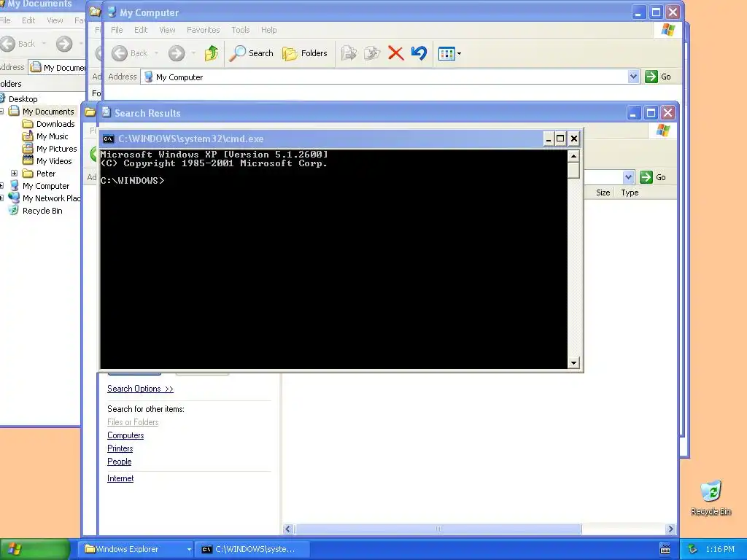The image size is (747, 560).
Task: Open Views dropdown in My Computer toolbar
Action: coord(449,54)
